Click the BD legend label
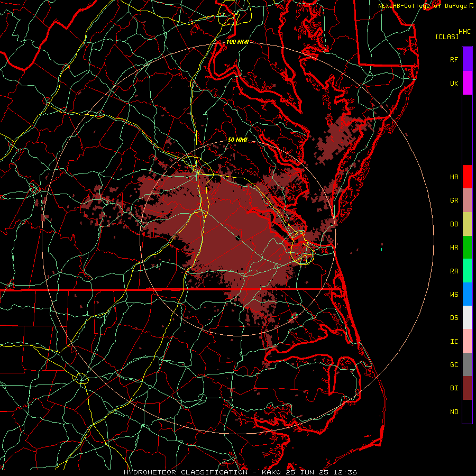 pyautogui.click(x=454, y=224)
